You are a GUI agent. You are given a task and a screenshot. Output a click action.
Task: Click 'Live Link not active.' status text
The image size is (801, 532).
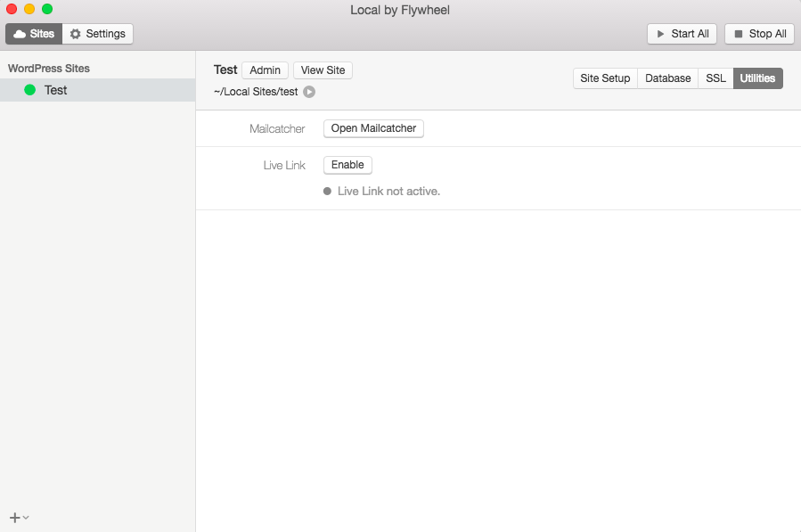tap(388, 191)
